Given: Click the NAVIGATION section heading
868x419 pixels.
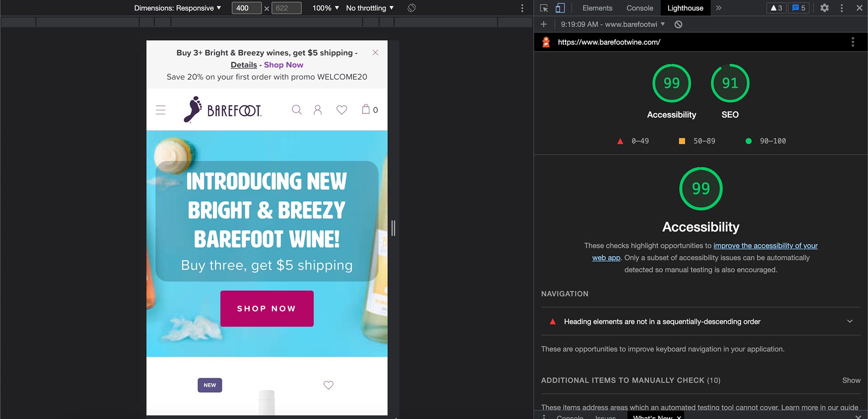Looking at the screenshot, I should 565,294.
